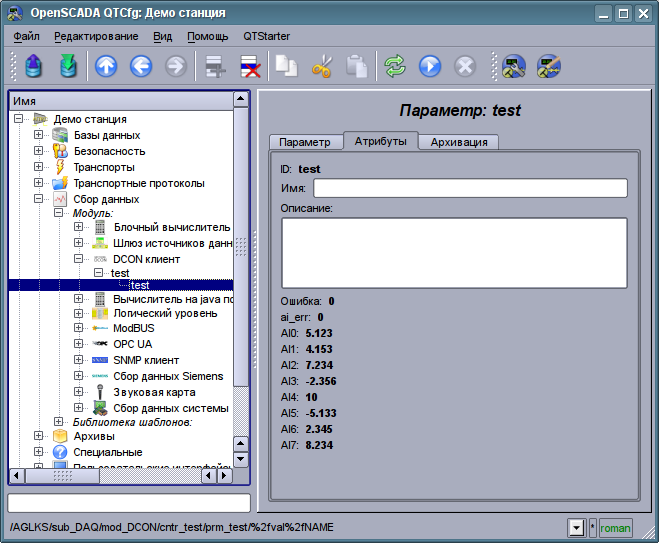Screen dimensions: 659x543
Task: Navigate back using the left arrow icon
Action: coord(141,67)
